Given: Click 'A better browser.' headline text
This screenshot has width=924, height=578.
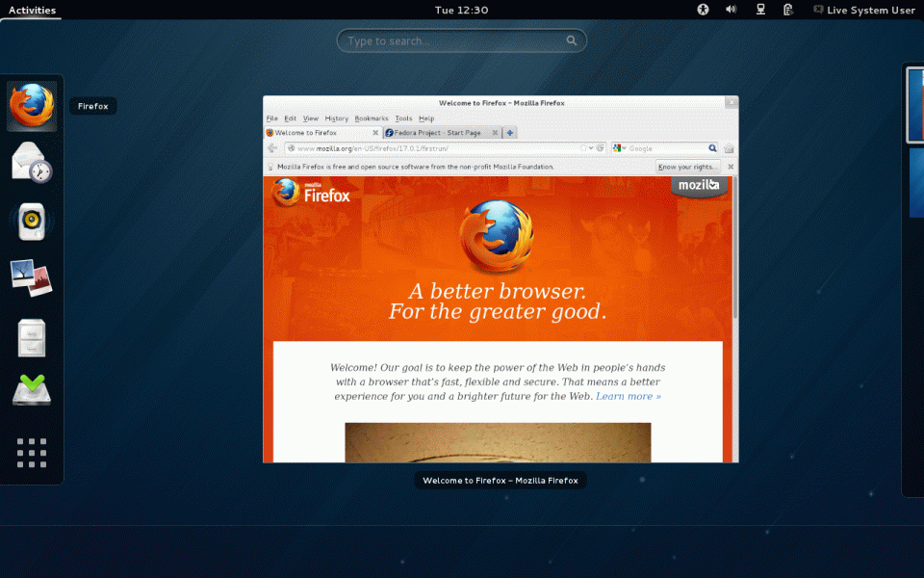Looking at the screenshot, I should tap(498, 291).
